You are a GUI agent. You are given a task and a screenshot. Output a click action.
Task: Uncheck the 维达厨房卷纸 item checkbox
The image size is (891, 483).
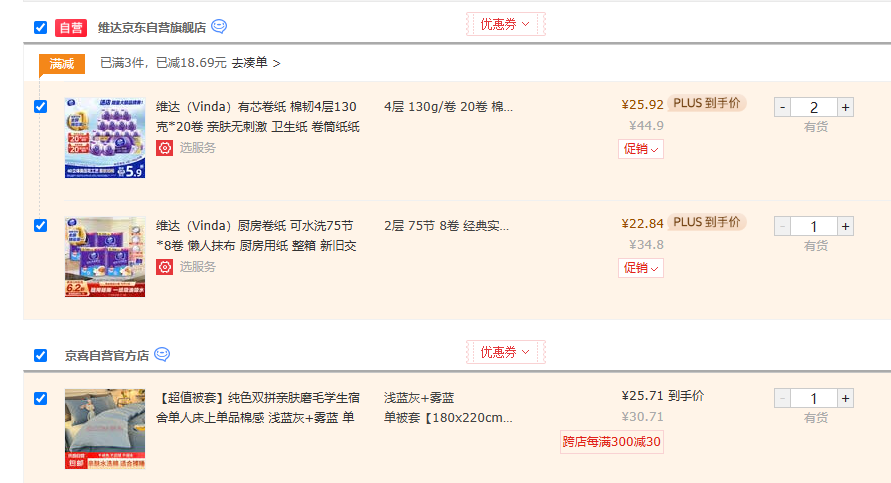click(40, 225)
